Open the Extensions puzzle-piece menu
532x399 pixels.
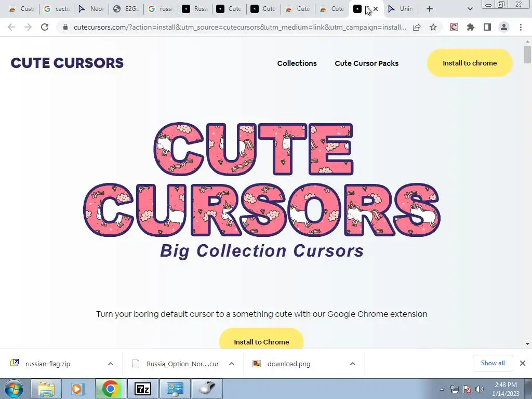coord(471,27)
